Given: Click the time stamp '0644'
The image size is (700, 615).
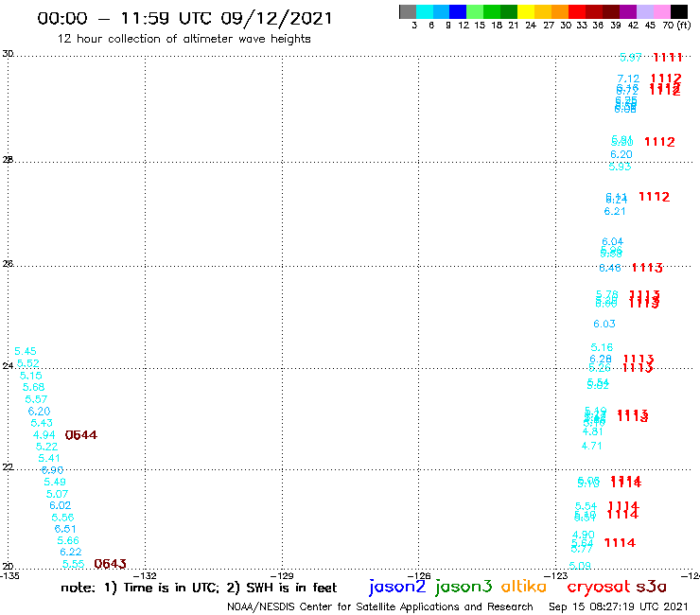Looking at the screenshot, I should [x=80, y=435].
